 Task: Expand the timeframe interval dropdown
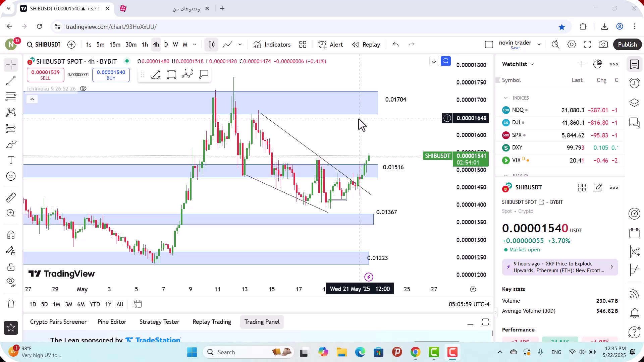click(195, 45)
